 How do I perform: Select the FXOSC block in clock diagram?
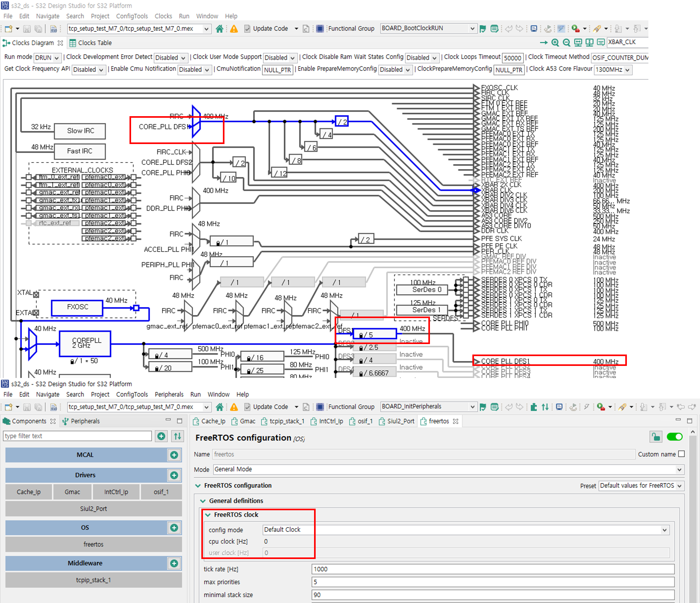(x=77, y=307)
